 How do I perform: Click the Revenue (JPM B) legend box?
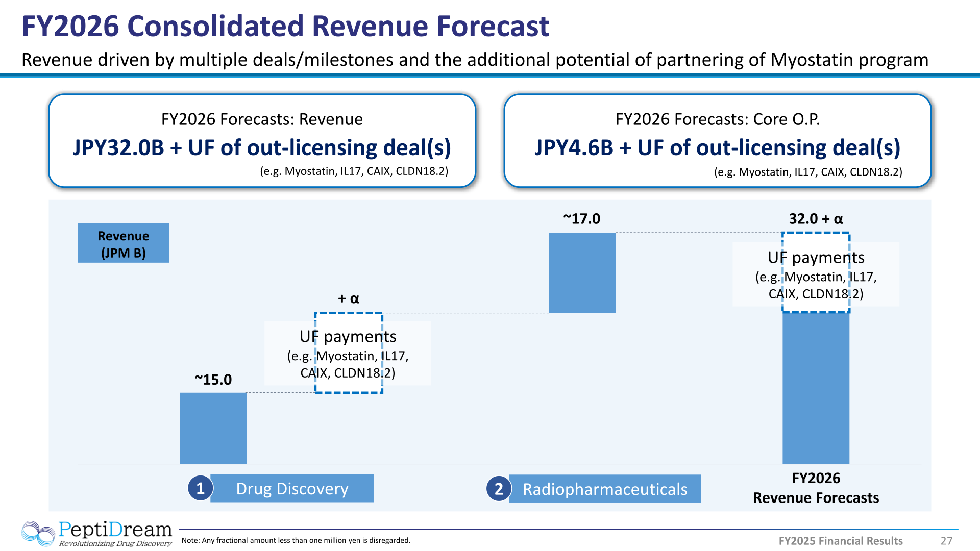124,243
